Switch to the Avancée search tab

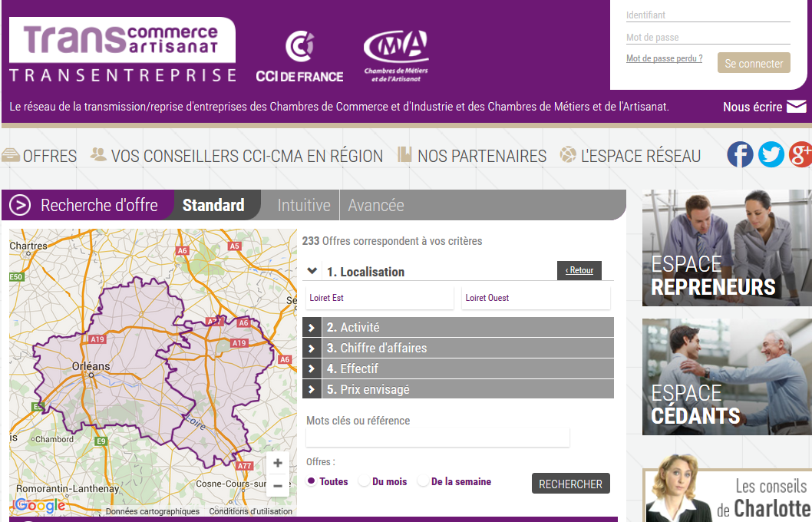(x=376, y=205)
